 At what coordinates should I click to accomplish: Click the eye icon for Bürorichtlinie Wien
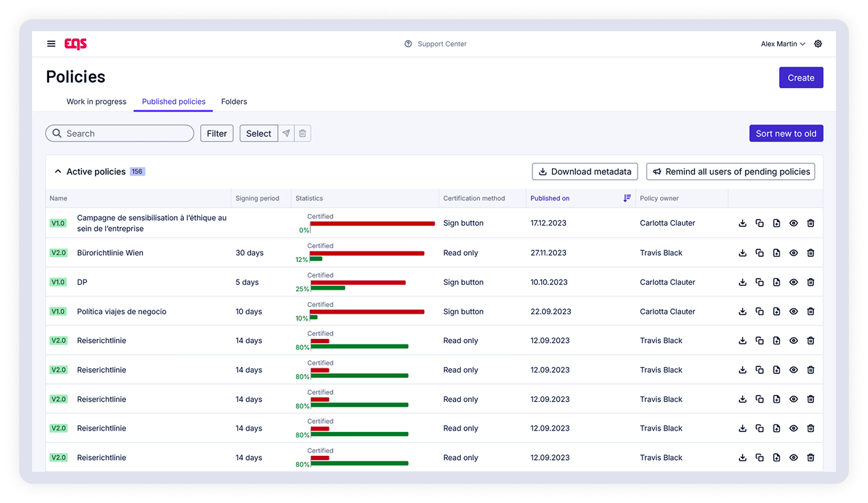pos(794,253)
